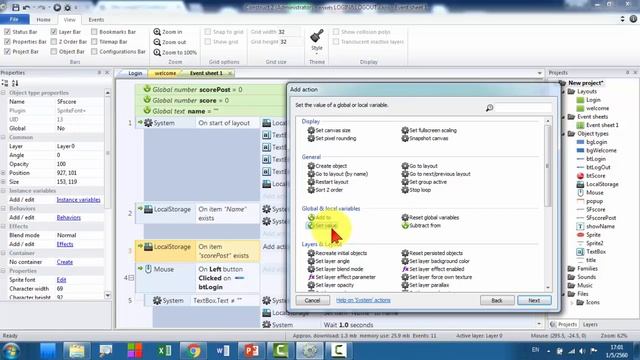Click the Back button

click(x=497, y=300)
